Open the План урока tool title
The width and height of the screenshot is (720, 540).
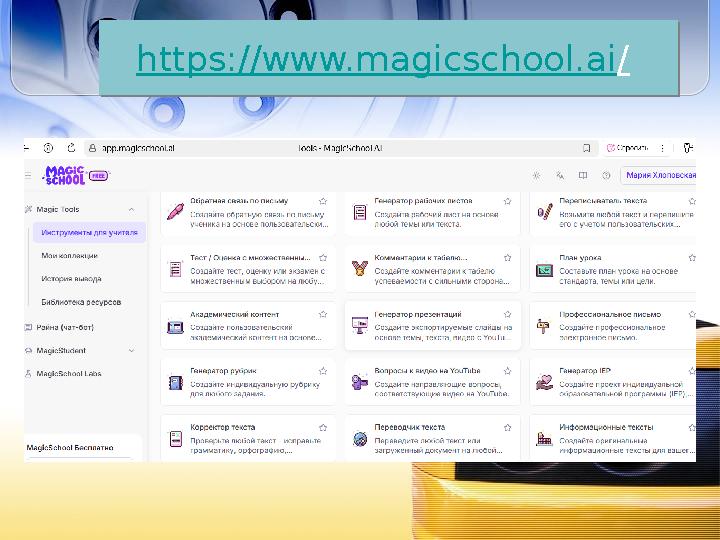[x=580, y=258]
